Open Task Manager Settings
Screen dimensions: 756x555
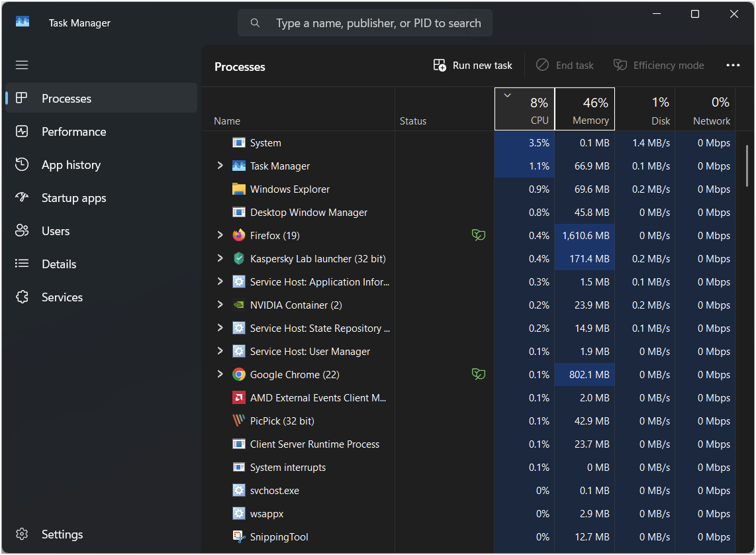pos(101,534)
